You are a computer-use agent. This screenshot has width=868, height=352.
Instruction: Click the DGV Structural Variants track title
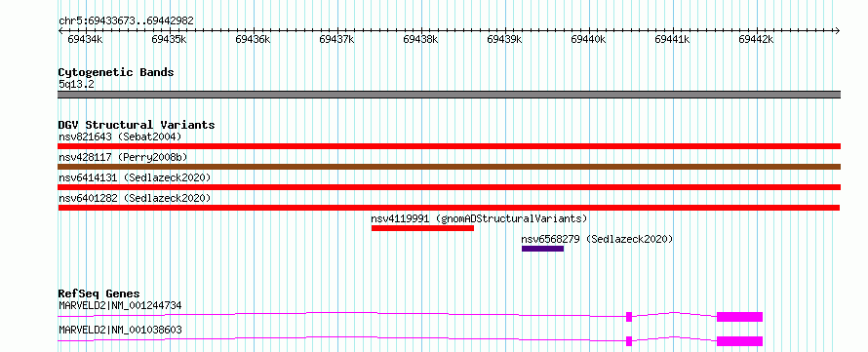click(x=137, y=125)
